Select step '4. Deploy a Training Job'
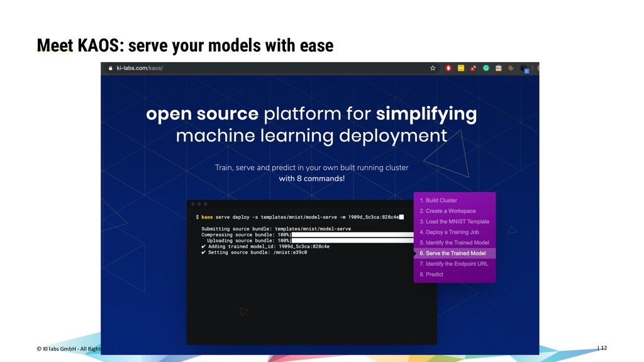The height and width of the screenshot is (362, 644). pyautogui.click(x=449, y=233)
